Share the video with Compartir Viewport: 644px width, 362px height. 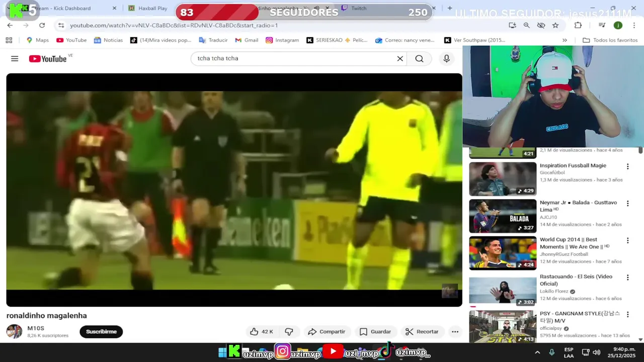pos(327,332)
